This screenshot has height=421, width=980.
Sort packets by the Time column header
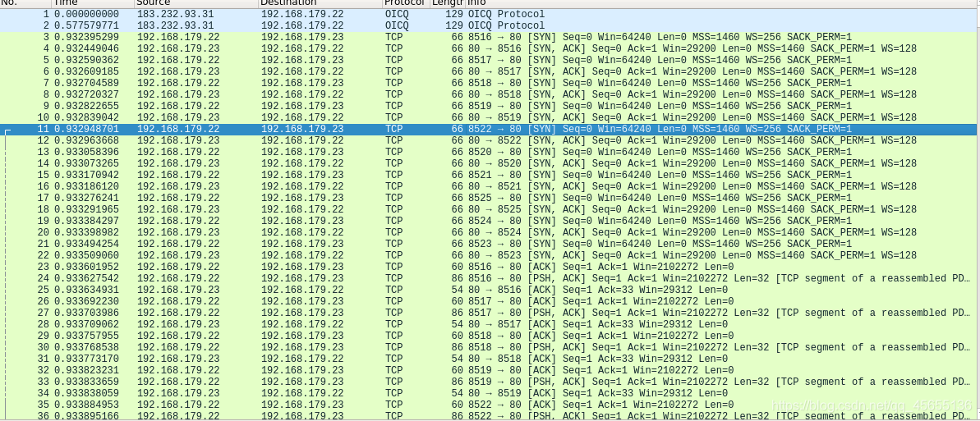93,3
